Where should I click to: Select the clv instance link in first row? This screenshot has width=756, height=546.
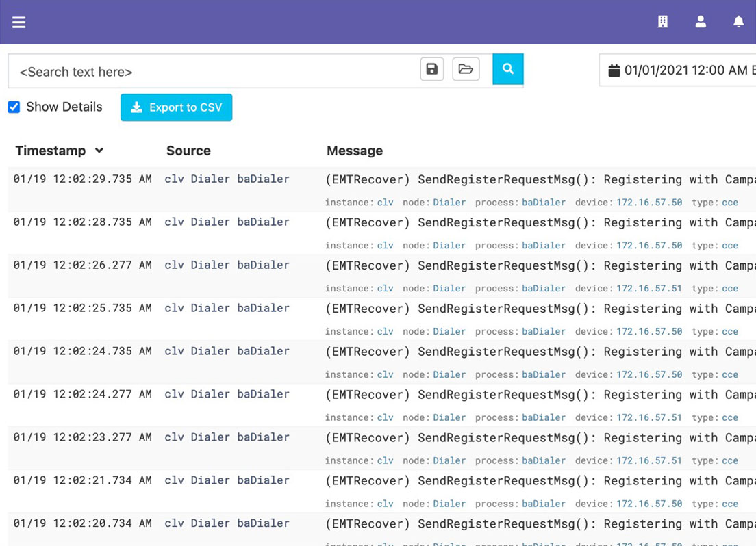pos(385,202)
